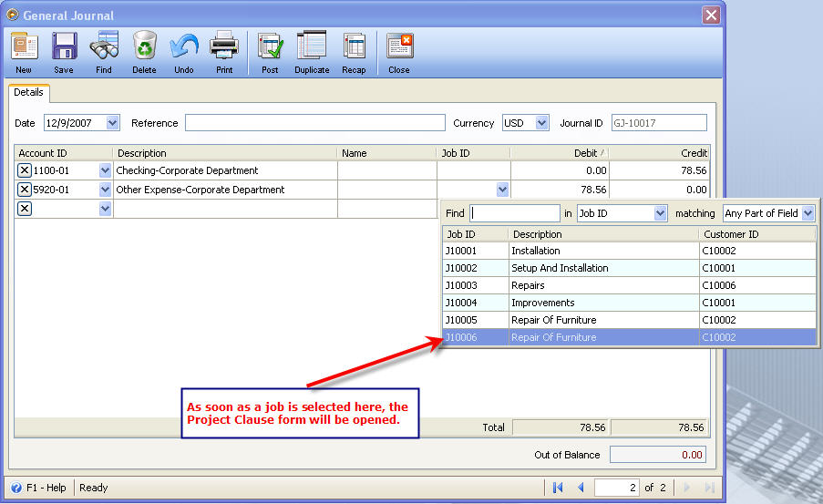Expand the 5920-01 Account ID dropdown
Image resolution: width=823 pixels, height=504 pixels.
(105, 189)
